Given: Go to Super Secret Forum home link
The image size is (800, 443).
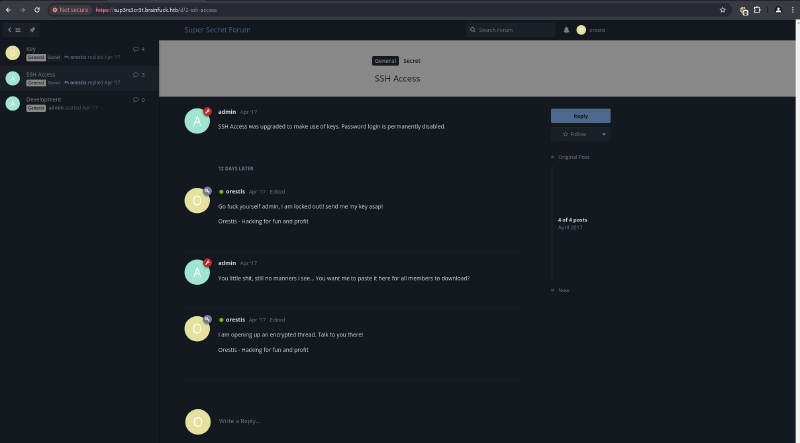Looking at the screenshot, I should (x=217, y=30).
